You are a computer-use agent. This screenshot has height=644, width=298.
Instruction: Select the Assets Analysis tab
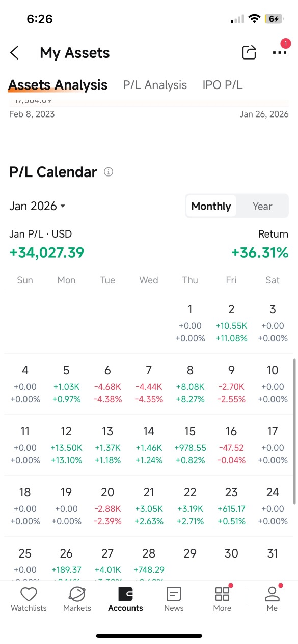tap(58, 85)
